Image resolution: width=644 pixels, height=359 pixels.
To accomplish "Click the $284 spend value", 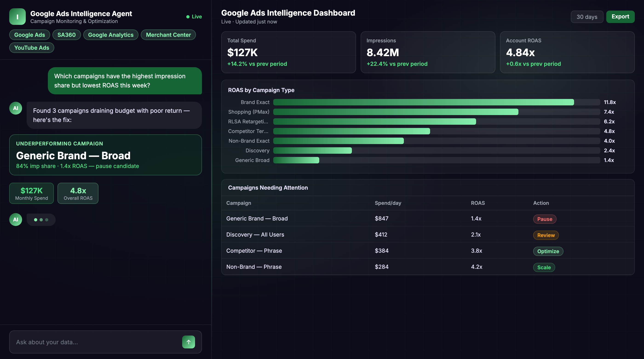I will tap(382, 267).
